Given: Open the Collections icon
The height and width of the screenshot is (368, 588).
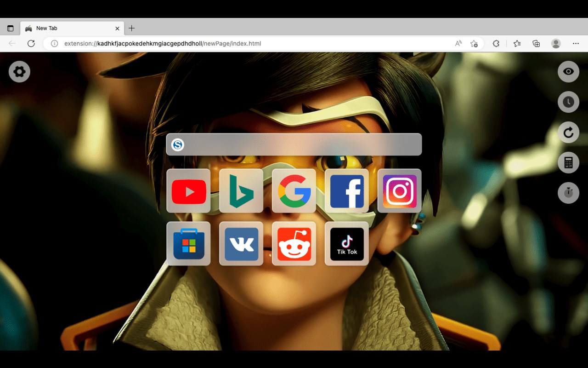Looking at the screenshot, I should pos(536,44).
